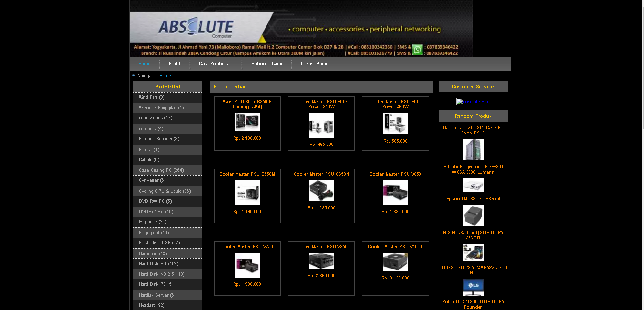Click HIS HD7850 graphics card thumbnail

point(473,252)
